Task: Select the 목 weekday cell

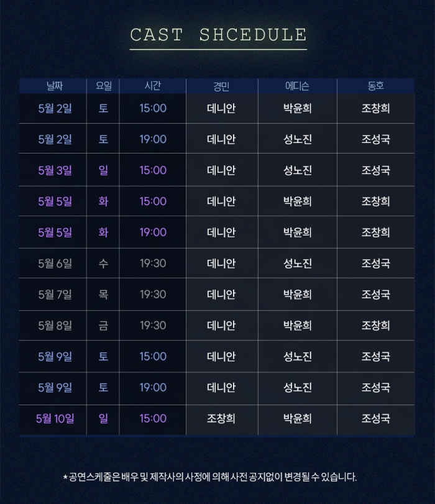Action: [x=103, y=295]
